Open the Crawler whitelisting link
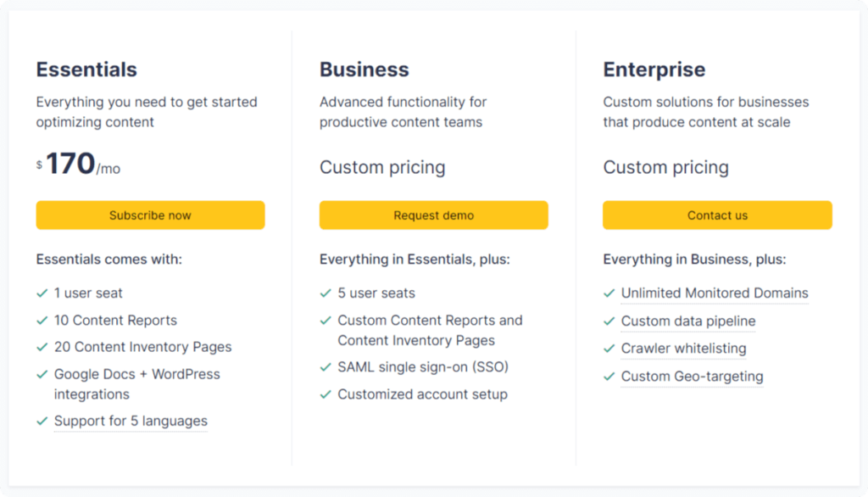868x497 pixels. coord(684,349)
